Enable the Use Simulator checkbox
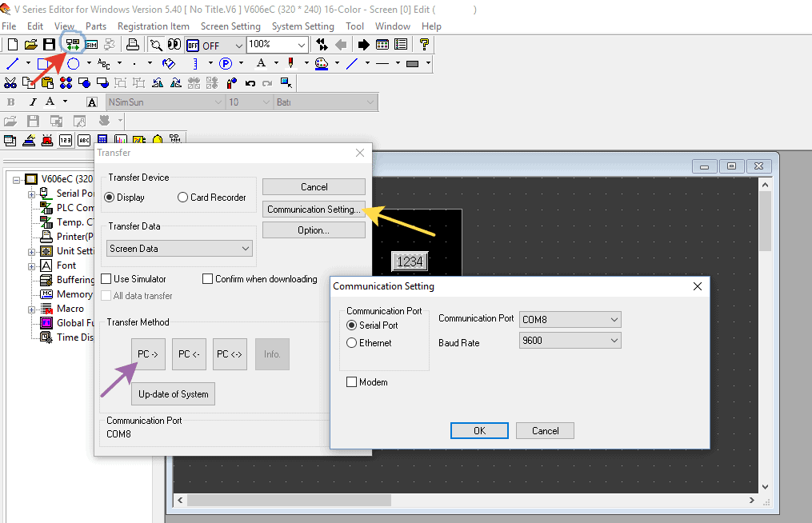 [106, 279]
